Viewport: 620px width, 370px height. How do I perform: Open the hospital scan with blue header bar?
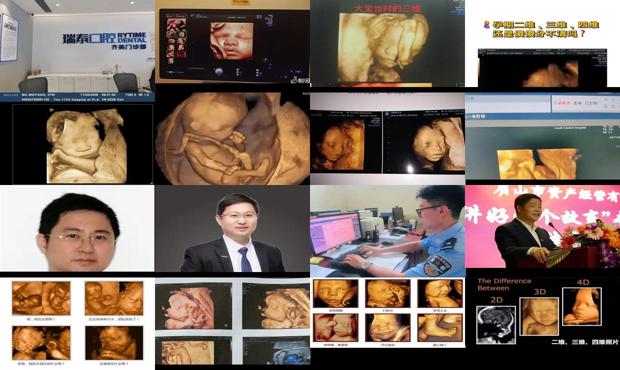77,139
